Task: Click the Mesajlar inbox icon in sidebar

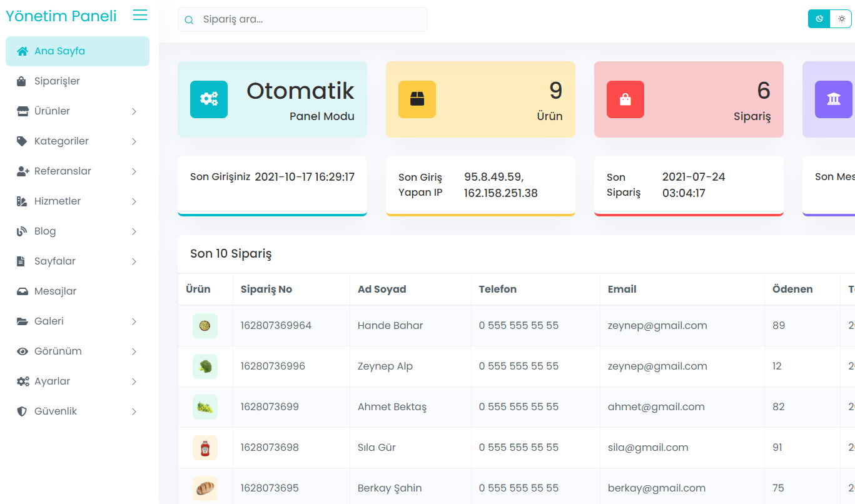Action: click(23, 291)
